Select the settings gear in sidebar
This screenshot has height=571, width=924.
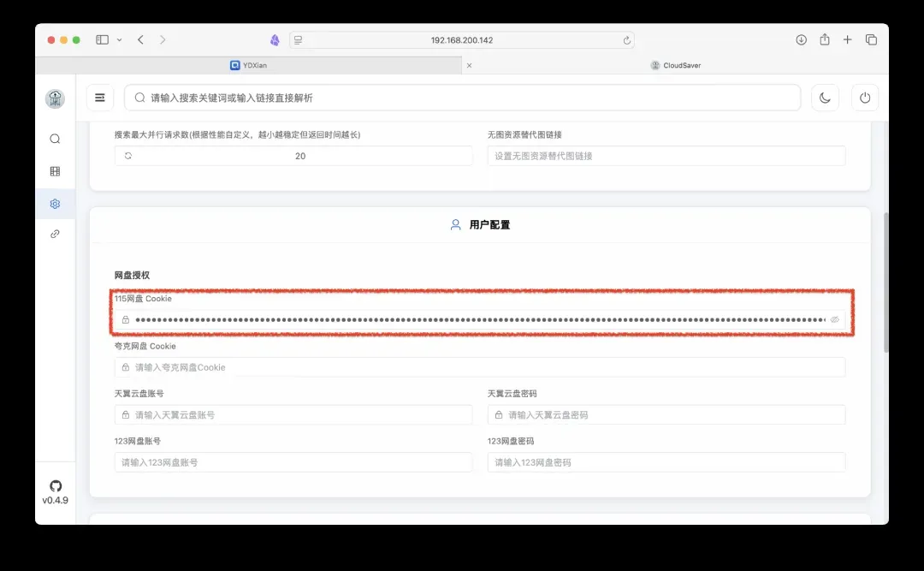click(55, 204)
